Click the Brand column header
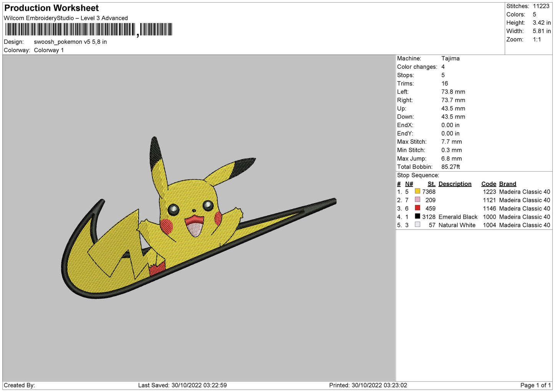 coord(507,184)
